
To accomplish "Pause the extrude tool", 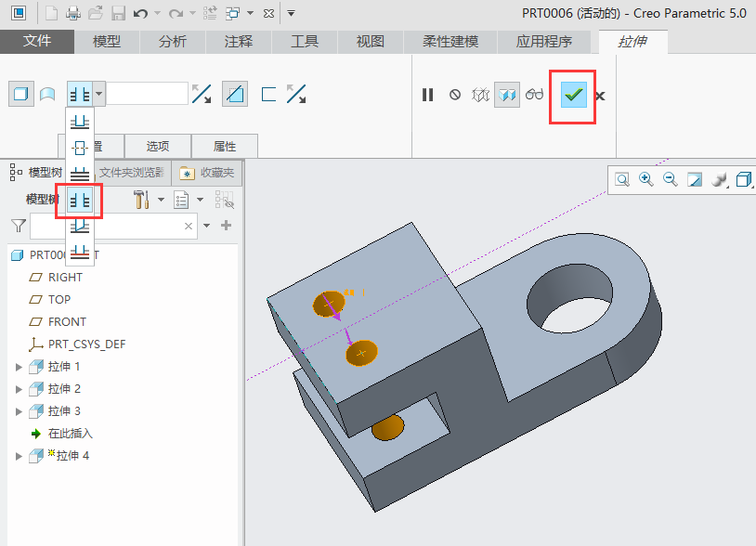I will (427, 95).
